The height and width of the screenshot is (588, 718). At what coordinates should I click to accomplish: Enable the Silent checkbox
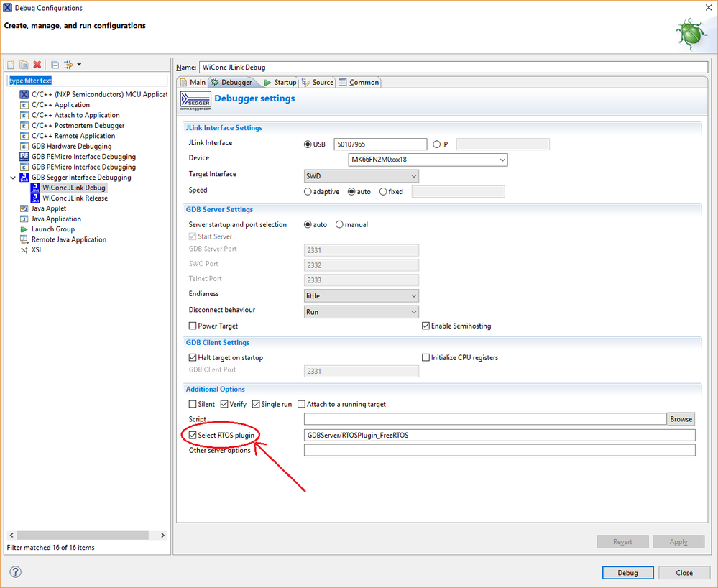click(x=193, y=405)
